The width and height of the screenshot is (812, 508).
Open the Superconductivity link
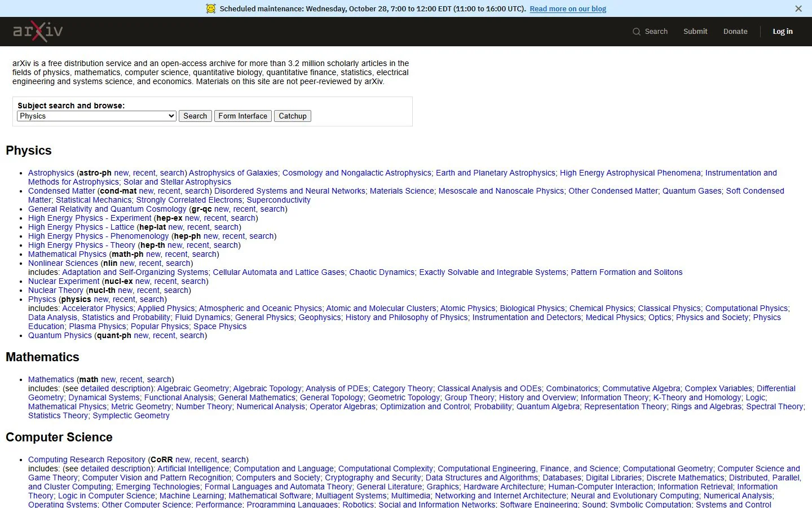[x=279, y=200]
